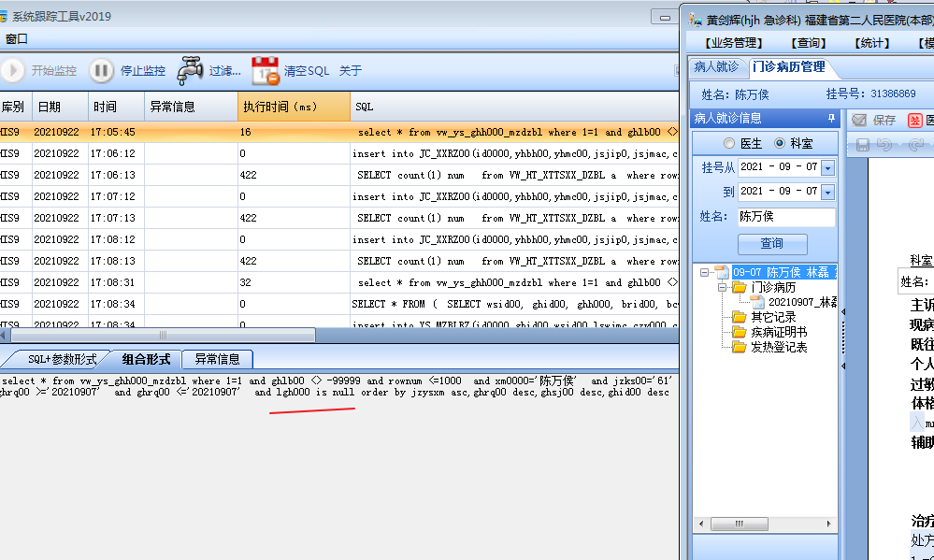Screen dimensions: 934x560
Task: Click the 发热登记表 tree item
Action: pos(779,347)
